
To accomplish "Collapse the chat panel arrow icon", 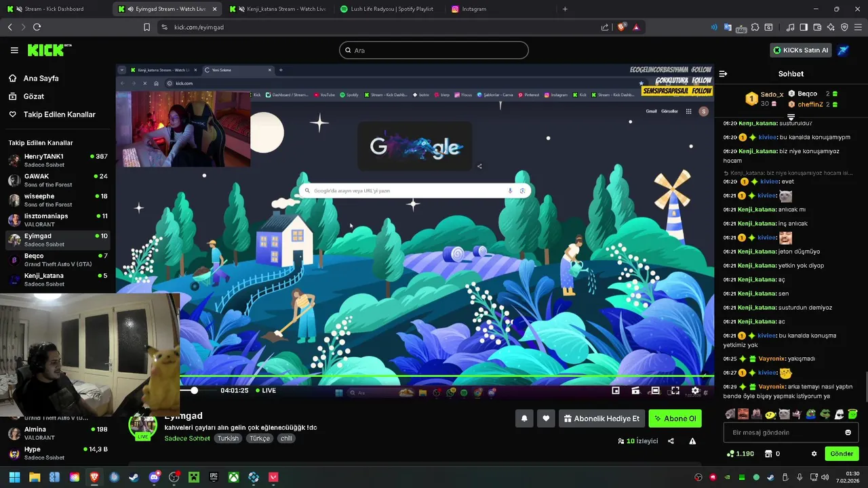I will pyautogui.click(x=723, y=74).
